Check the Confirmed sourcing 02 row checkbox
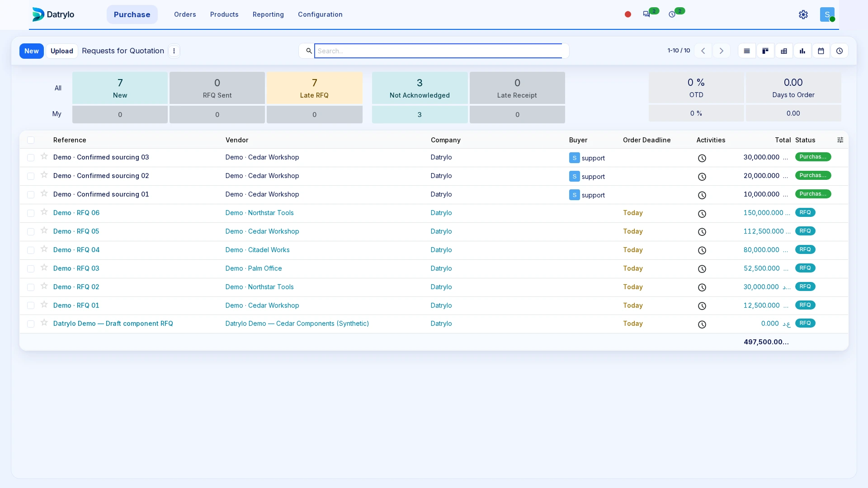Image resolution: width=868 pixels, height=488 pixels. pyautogui.click(x=31, y=176)
